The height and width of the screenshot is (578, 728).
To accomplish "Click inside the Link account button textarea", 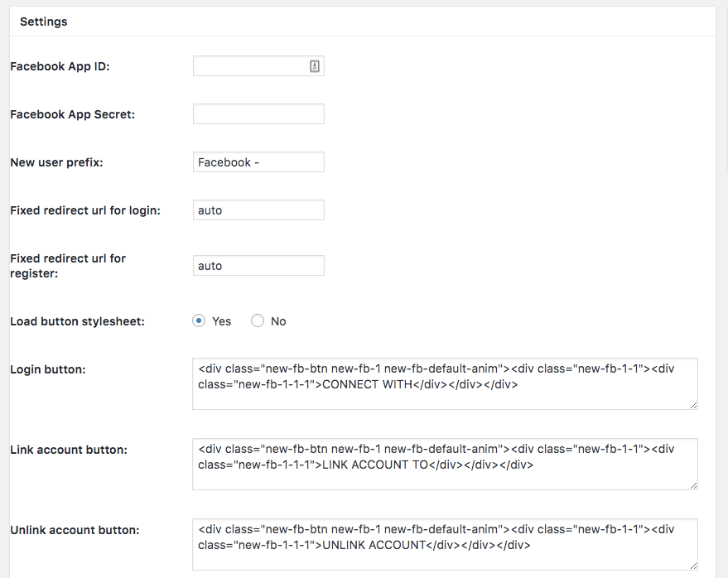I will click(445, 465).
